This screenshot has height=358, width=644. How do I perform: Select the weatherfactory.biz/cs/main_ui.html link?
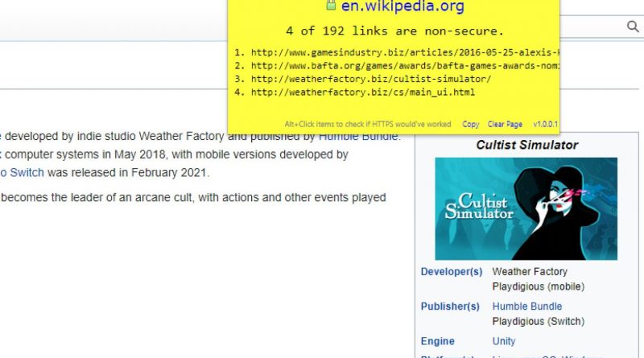(363, 93)
